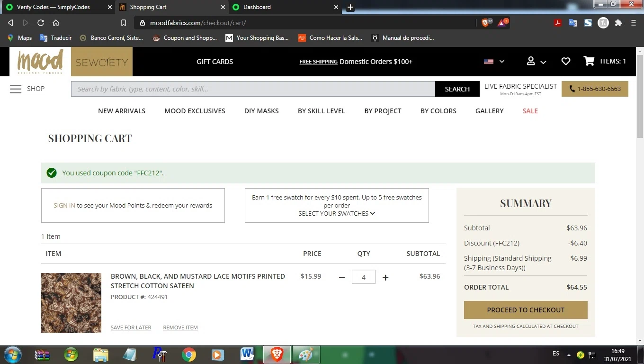Open the NEW ARRIVALS menu
Image resolution: width=644 pixels, height=364 pixels.
tap(122, 111)
